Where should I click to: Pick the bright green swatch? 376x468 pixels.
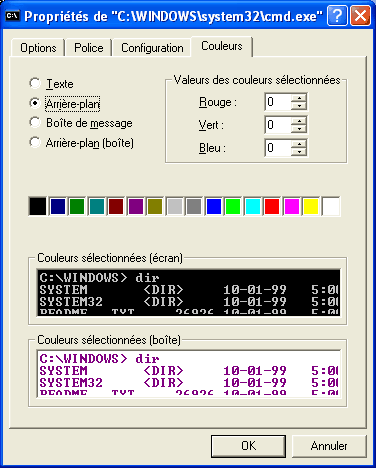[x=233, y=206]
